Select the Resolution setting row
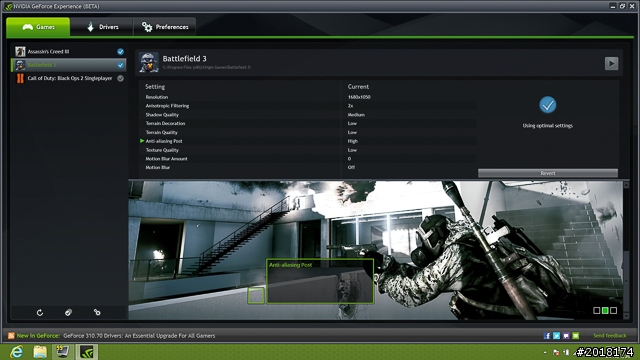The height and width of the screenshot is (360, 640). (308, 97)
